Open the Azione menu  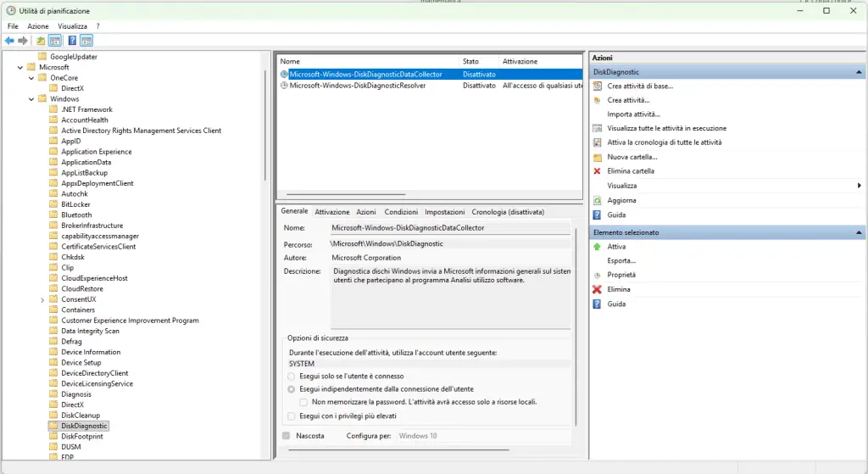point(38,26)
